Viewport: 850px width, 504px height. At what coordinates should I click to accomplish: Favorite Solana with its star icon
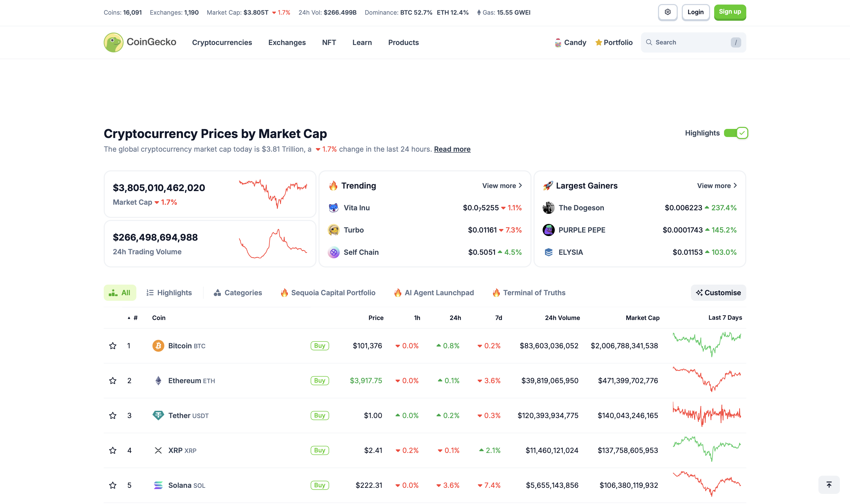113,485
